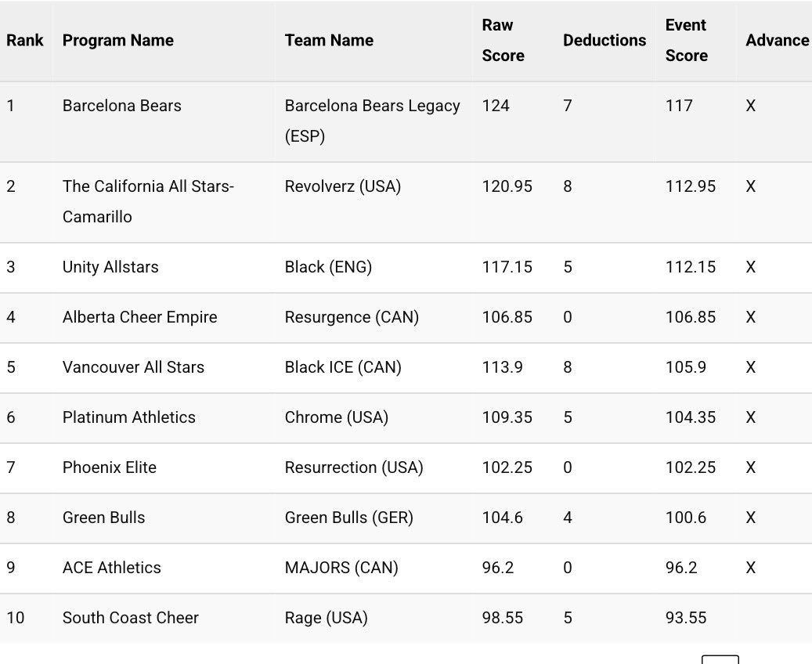Click the Advance X for Revolverz
Image resolution: width=812 pixels, height=664 pixels.
click(750, 186)
